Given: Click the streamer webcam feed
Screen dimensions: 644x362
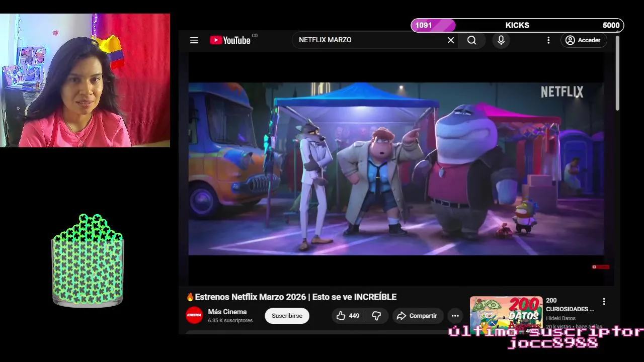Looking at the screenshot, I should (85, 80).
